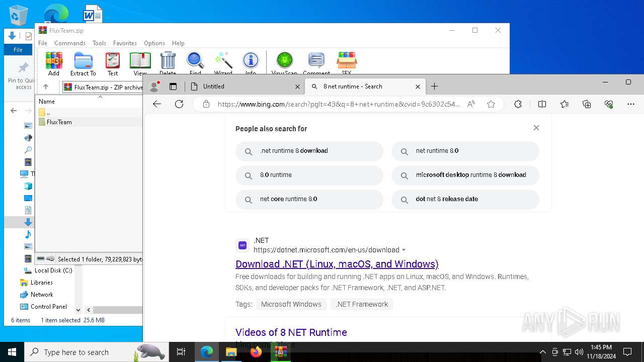The height and width of the screenshot is (362, 644).
Task: Open Edge Favorites list icon
Action: click(x=565, y=104)
